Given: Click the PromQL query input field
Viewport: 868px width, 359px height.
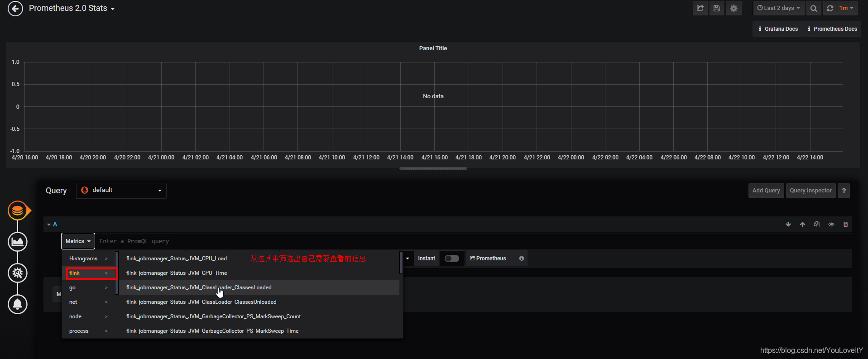Looking at the screenshot, I should 474,241.
